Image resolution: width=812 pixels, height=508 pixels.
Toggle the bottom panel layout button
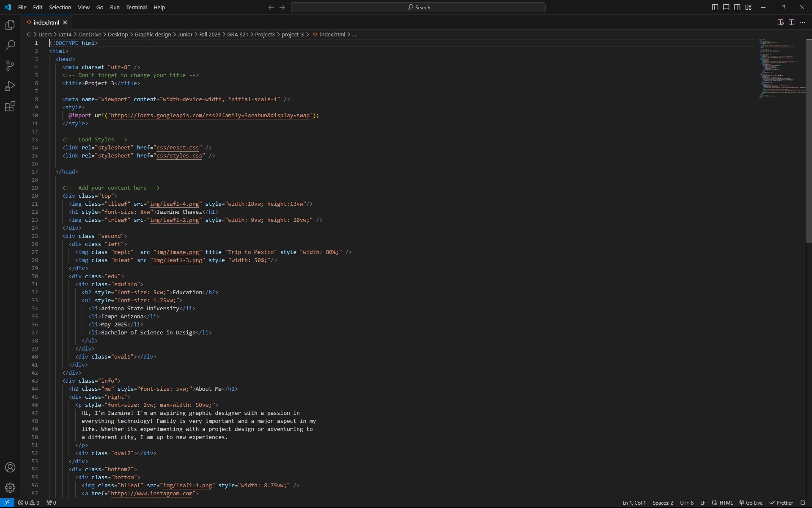pos(726,7)
